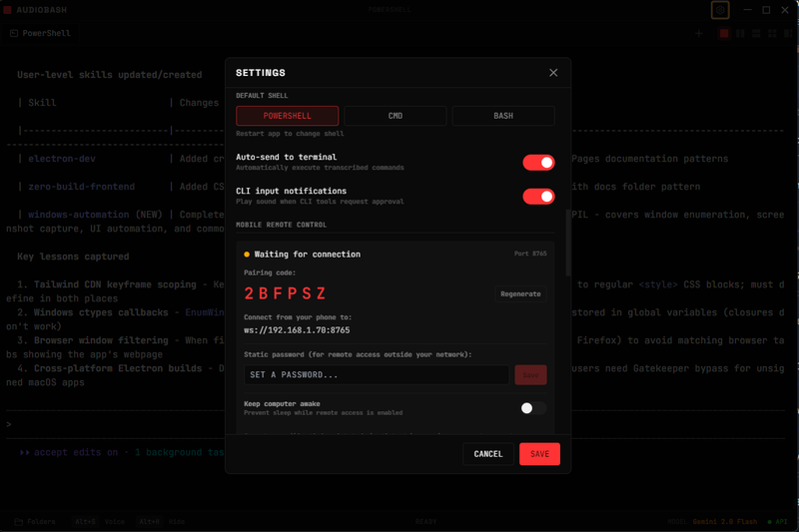
Task: Select Bash as default shell
Action: (503, 116)
